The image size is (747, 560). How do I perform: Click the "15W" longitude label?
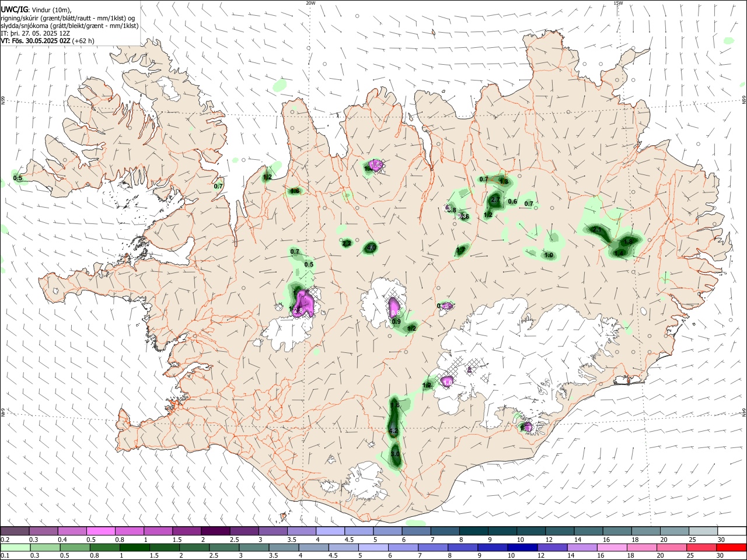(618, 3)
